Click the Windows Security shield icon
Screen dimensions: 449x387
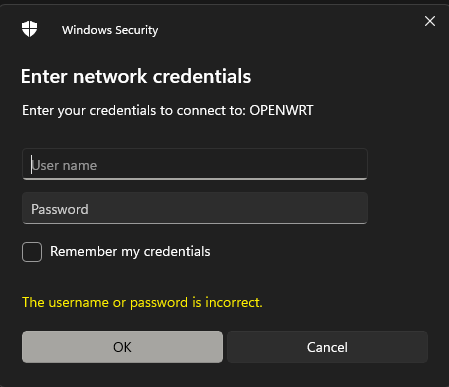pos(30,29)
